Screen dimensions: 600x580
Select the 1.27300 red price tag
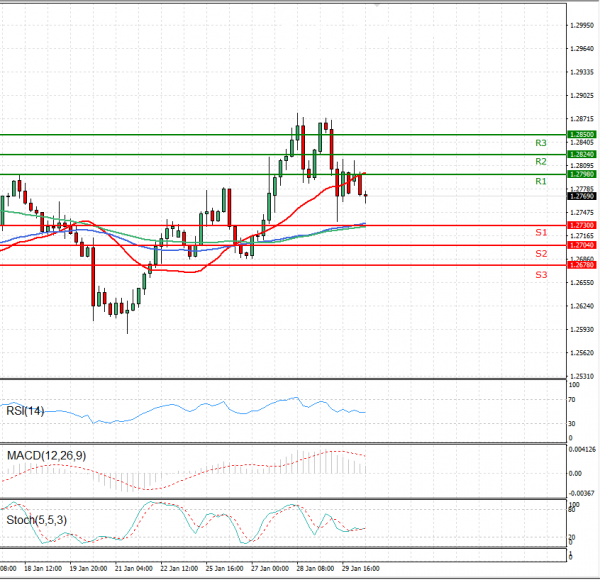(x=581, y=226)
